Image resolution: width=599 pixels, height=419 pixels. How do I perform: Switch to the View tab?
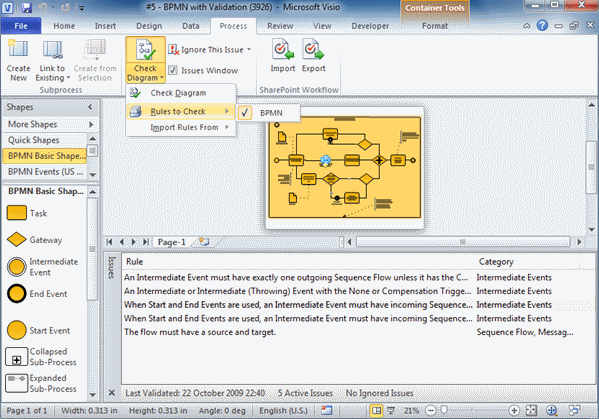point(322,26)
